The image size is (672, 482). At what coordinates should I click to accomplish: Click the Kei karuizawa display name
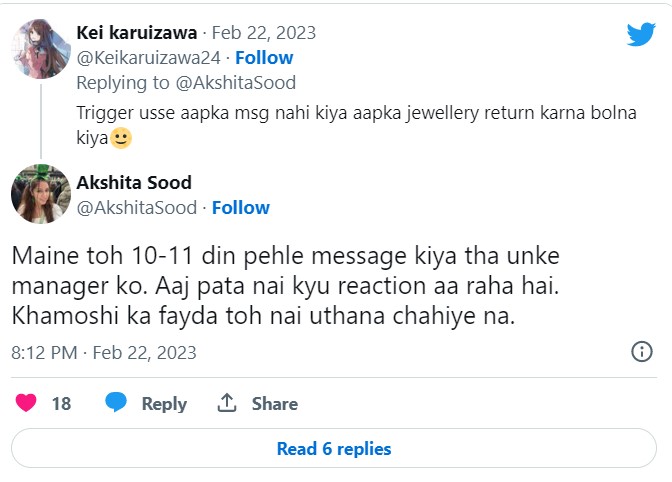137,32
